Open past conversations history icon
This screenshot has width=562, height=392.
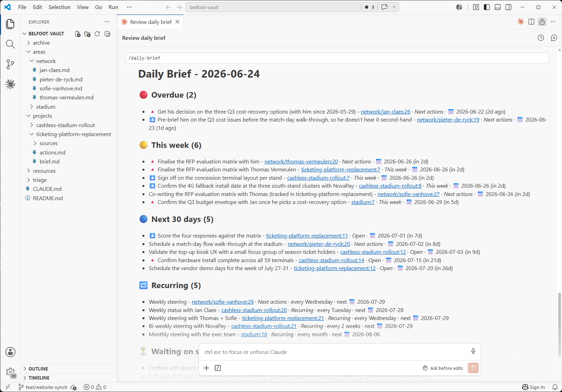[541, 38]
